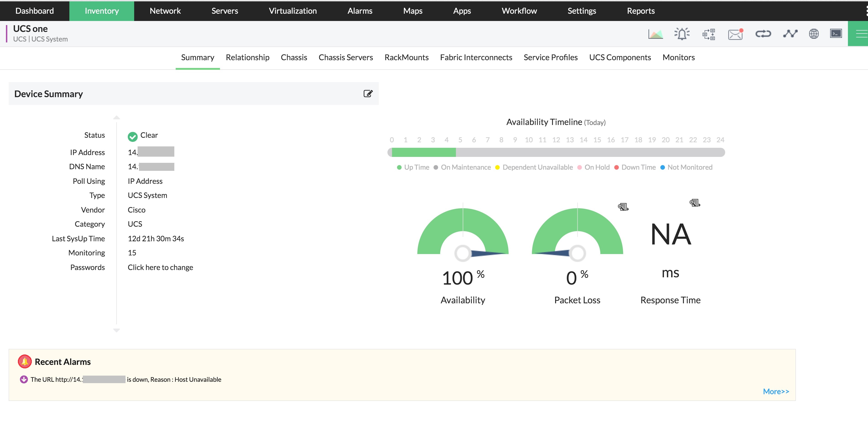This screenshot has height=426, width=868.
Task: Click the globe browse icon
Action: click(813, 34)
